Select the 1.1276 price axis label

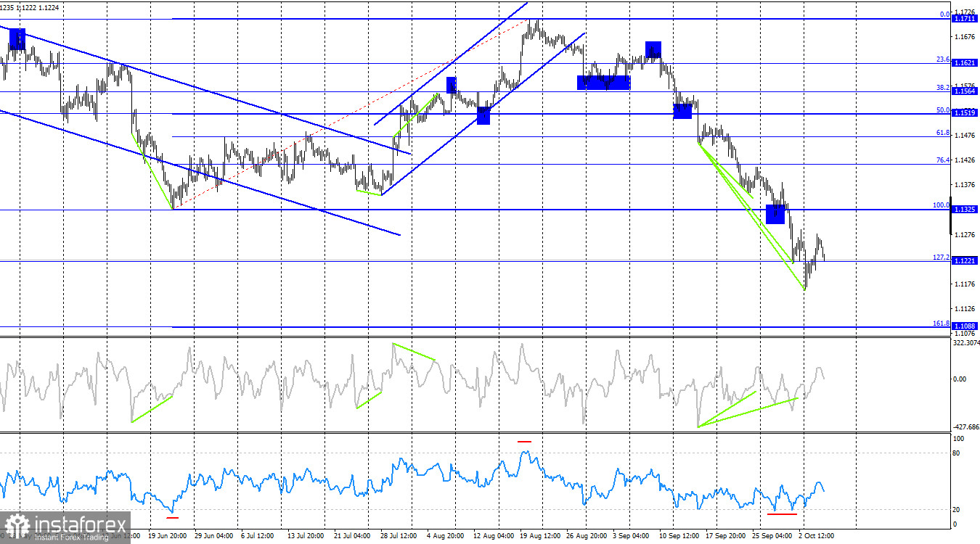click(965, 234)
